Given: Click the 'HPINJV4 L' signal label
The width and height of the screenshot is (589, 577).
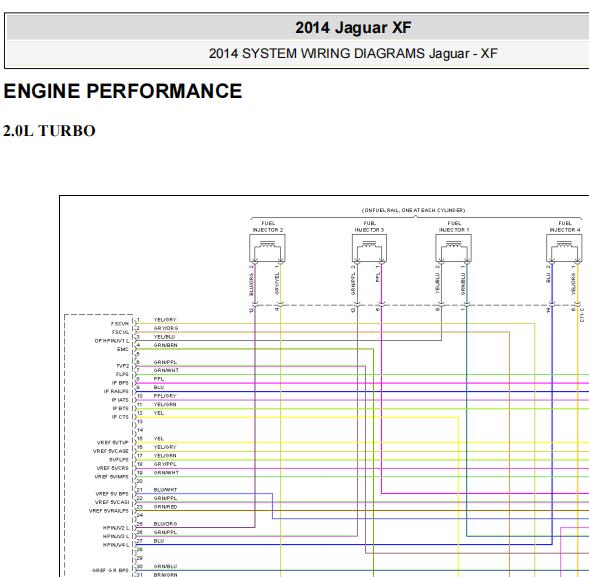Looking at the screenshot, I should (116, 545).
